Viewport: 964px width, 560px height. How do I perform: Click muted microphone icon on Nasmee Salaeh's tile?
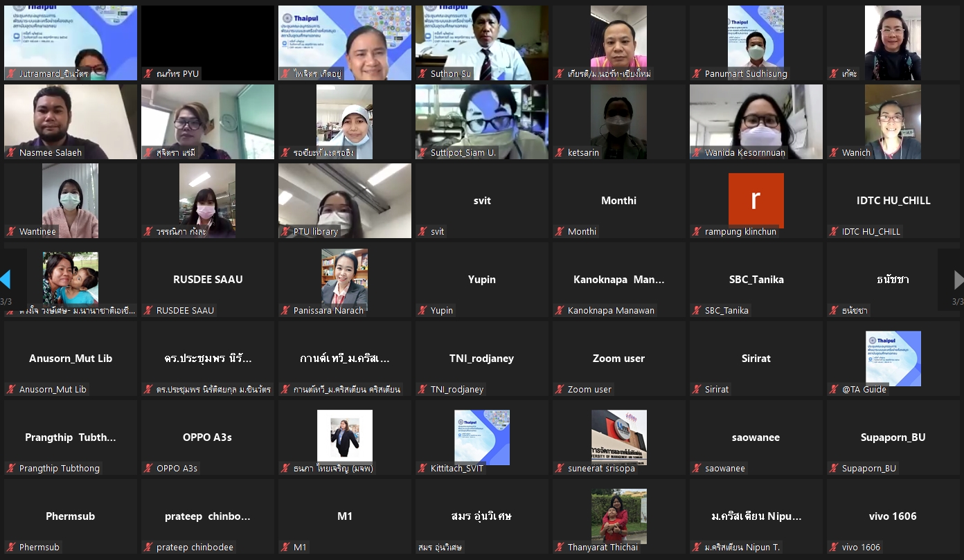pyautogui.click(x=11, y=152)
